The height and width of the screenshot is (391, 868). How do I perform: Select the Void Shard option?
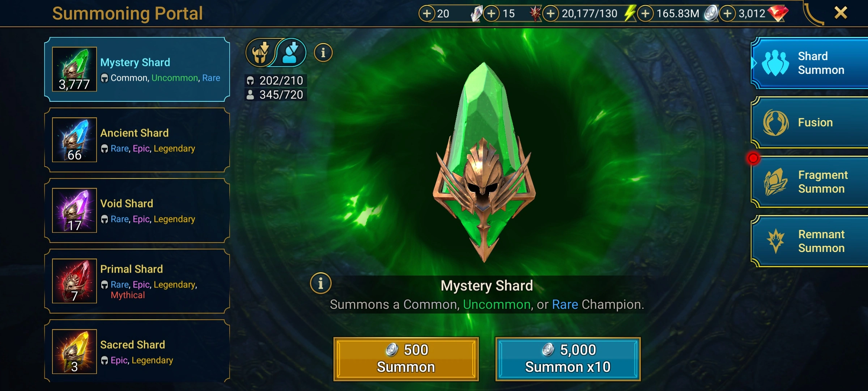tap(137, 210)
